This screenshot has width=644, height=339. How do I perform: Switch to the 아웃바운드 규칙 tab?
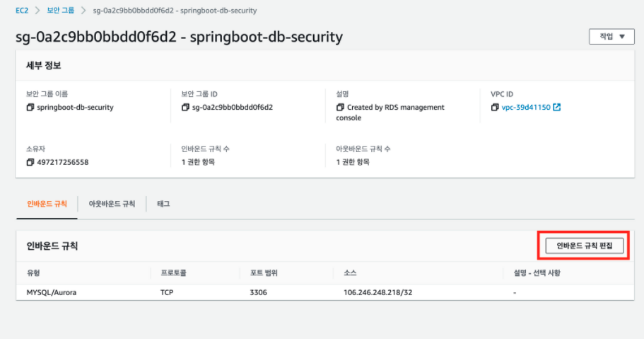(112, 204)
